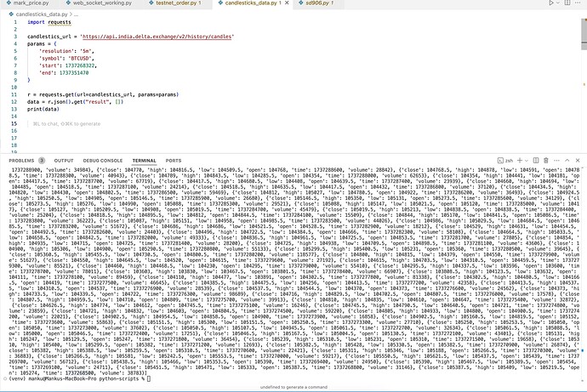The image size is (587, 392).
Task: Select the TERMINAL panel tab
Action: click(x=144, y=161)
